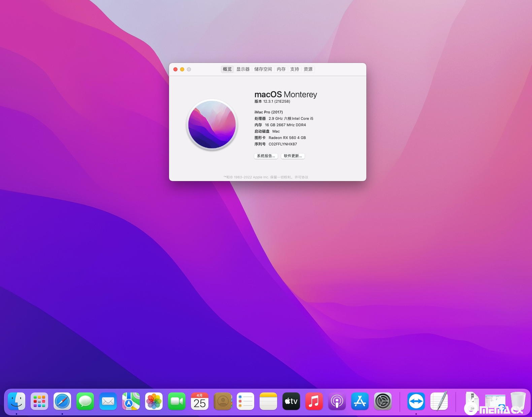Image resolution: width=532 pixels, height=417 pixels.
Task: Open the Mail app in the Dock
Action: point(108,401)
